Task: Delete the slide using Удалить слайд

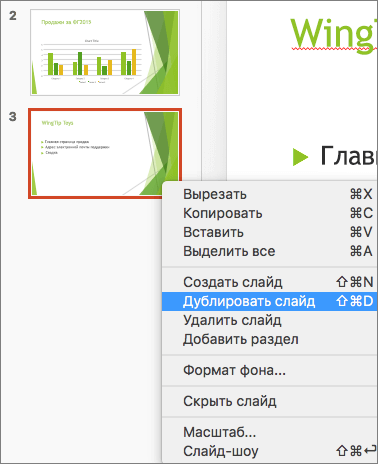Action: click(269, 320)
